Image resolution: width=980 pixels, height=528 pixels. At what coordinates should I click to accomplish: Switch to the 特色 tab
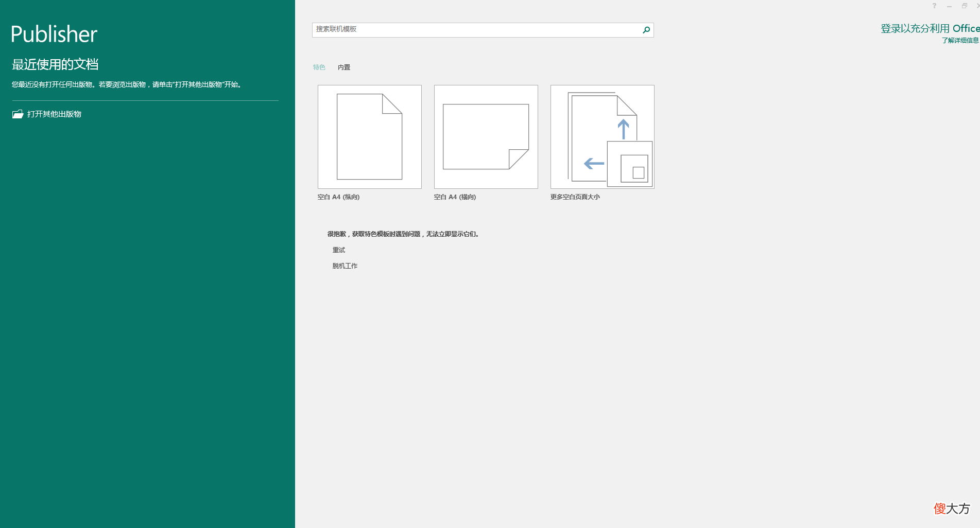tap(319, 67)
